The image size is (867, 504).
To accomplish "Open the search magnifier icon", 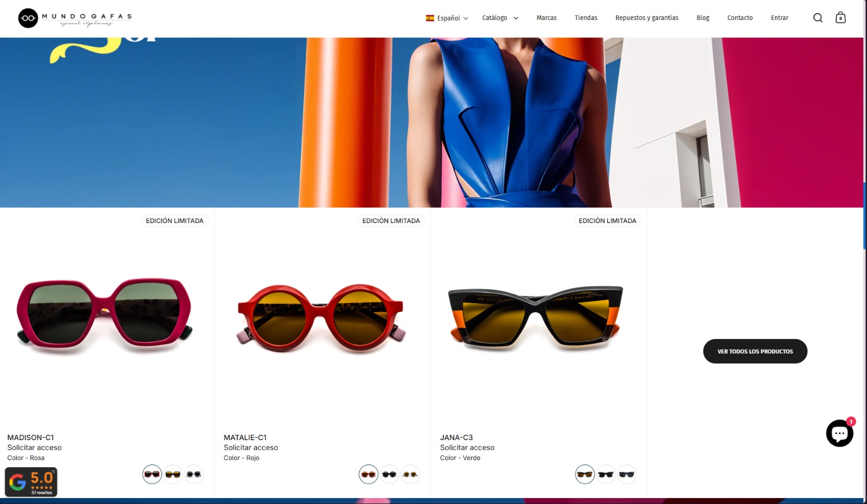I will pyautogui.click(x=818, y=18).
